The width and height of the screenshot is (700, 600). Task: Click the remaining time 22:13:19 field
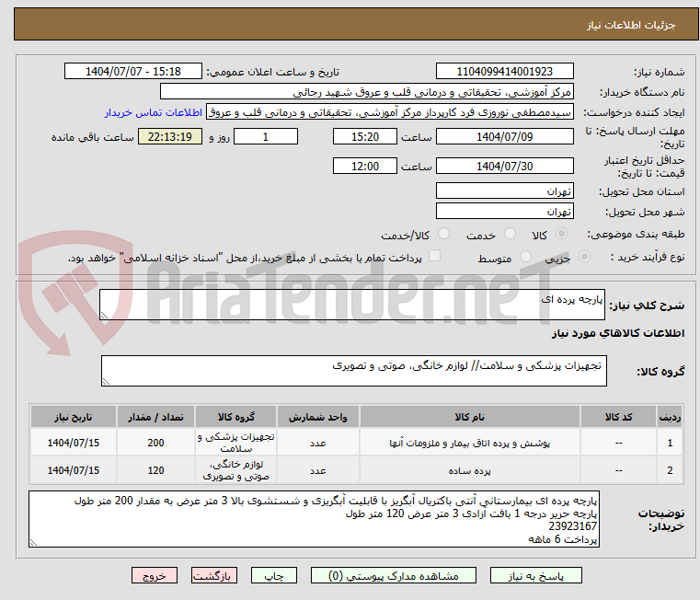coord(169,137)
